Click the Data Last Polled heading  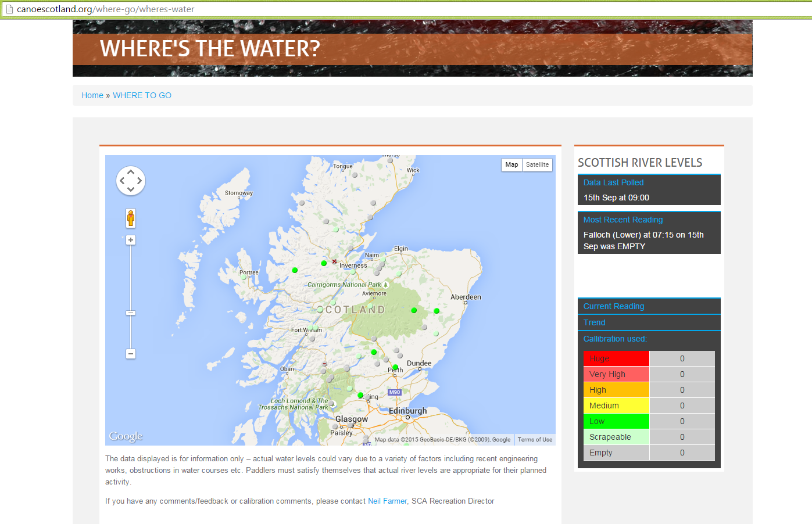(x=613, y=182)
